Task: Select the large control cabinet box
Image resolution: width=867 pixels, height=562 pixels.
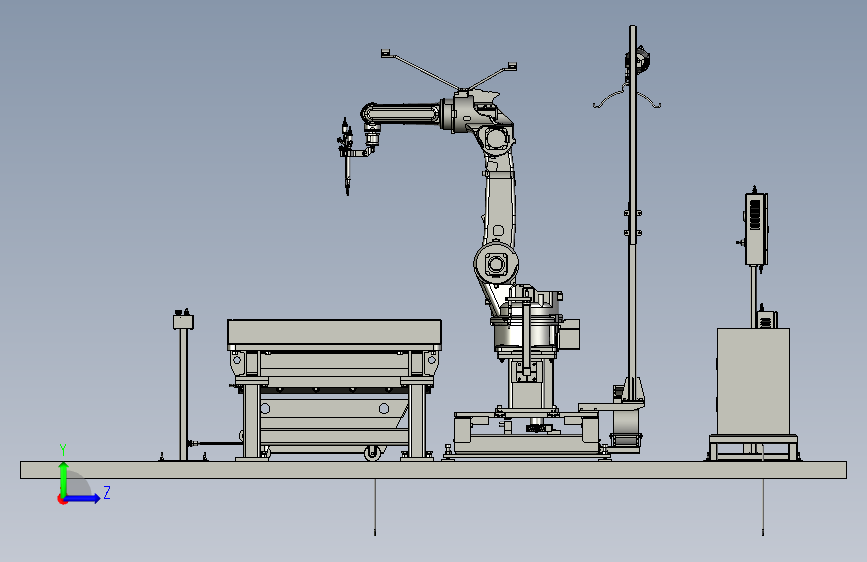Action: coord(753,381)
